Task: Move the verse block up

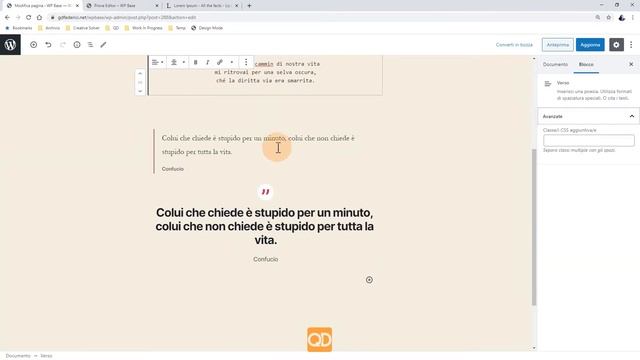Action: [140, 73]
